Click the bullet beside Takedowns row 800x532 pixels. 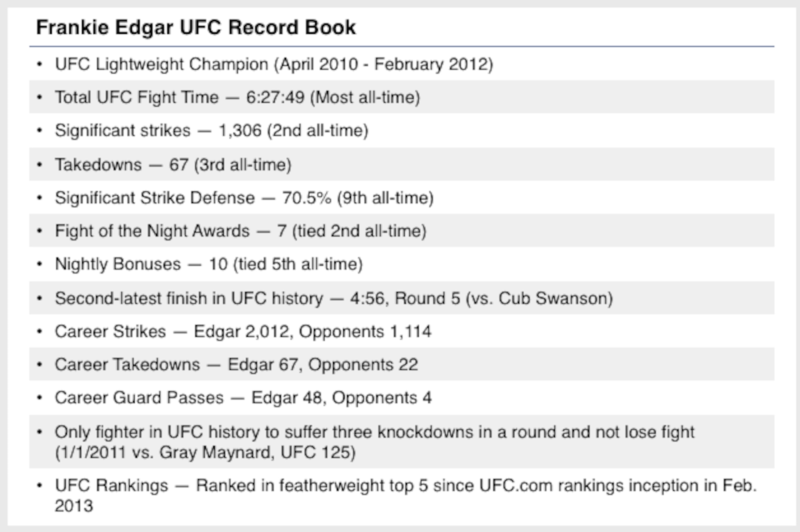[x=40, y=165]
